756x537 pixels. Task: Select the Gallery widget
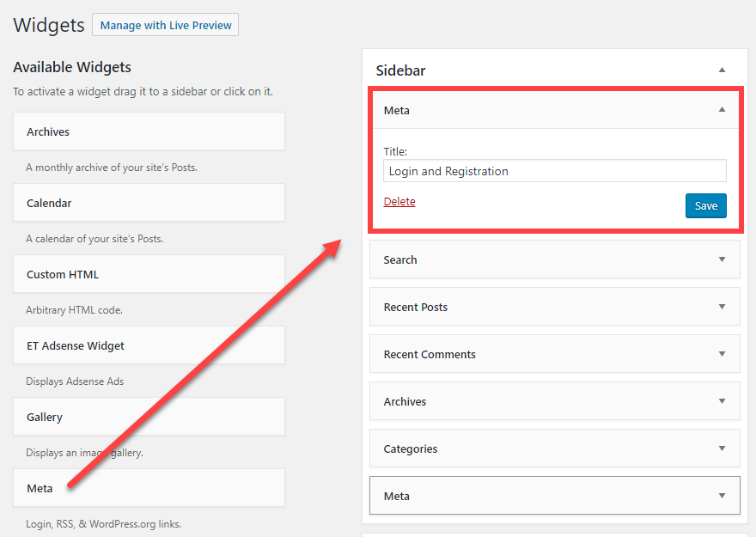148,416
